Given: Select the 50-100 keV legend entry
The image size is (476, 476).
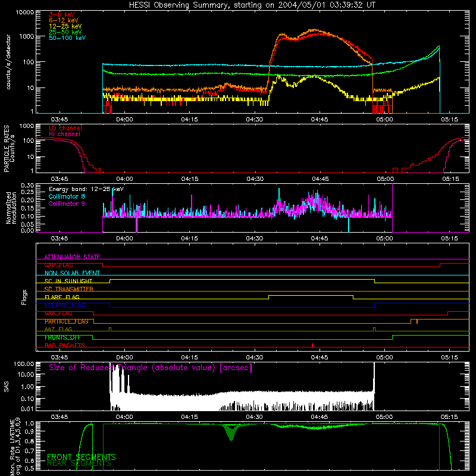Looking at the screenshot, I should point(67,38).
